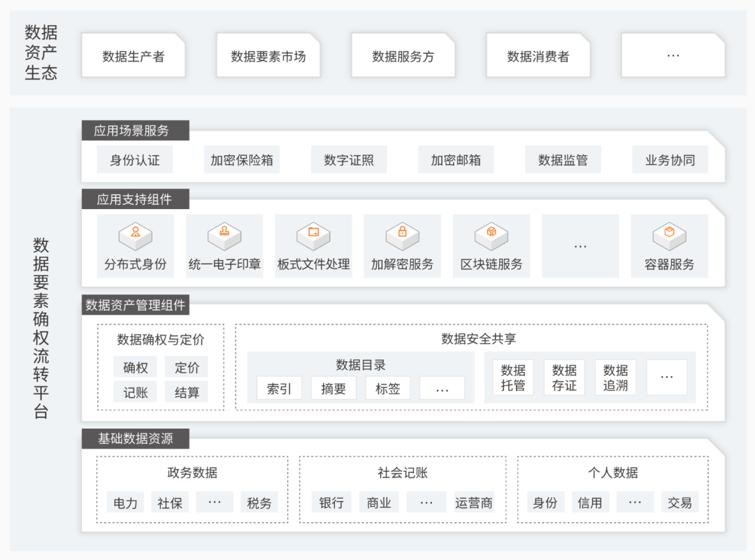Select the 确权 box
This screenshot has width=755, height=560.
pyautogui.click(x=136, y=367)
